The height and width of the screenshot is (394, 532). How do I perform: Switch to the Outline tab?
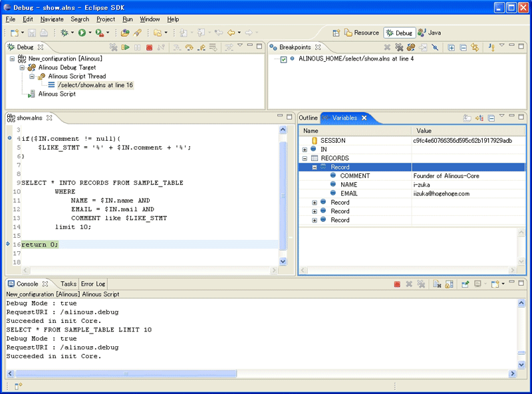click(308, 118)
